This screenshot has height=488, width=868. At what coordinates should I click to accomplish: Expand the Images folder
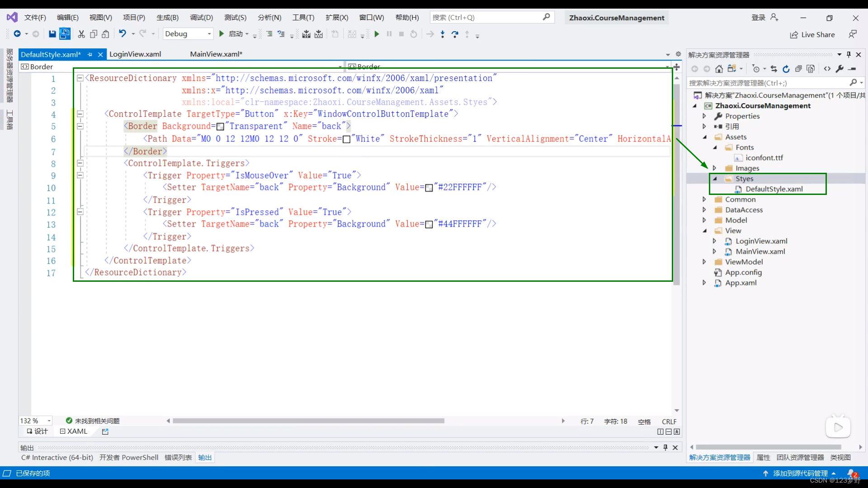click(x=714, y=168)
